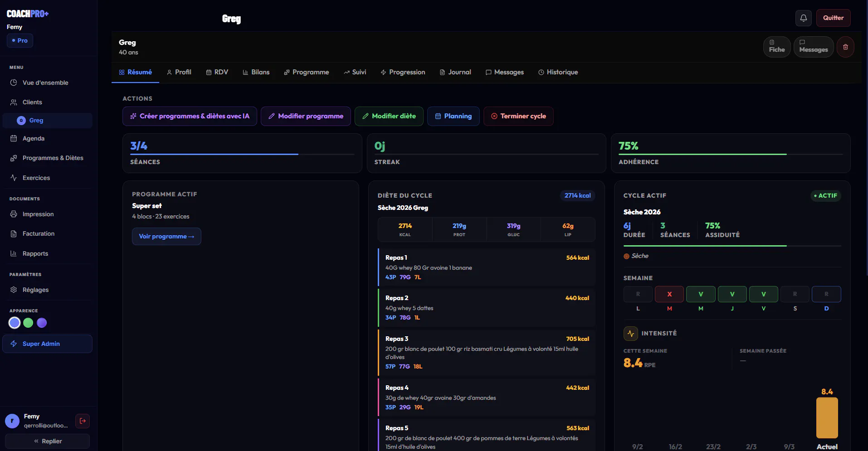Open the notifications bell icon
This screenshot has width=868, height=451.
(803, 18)
